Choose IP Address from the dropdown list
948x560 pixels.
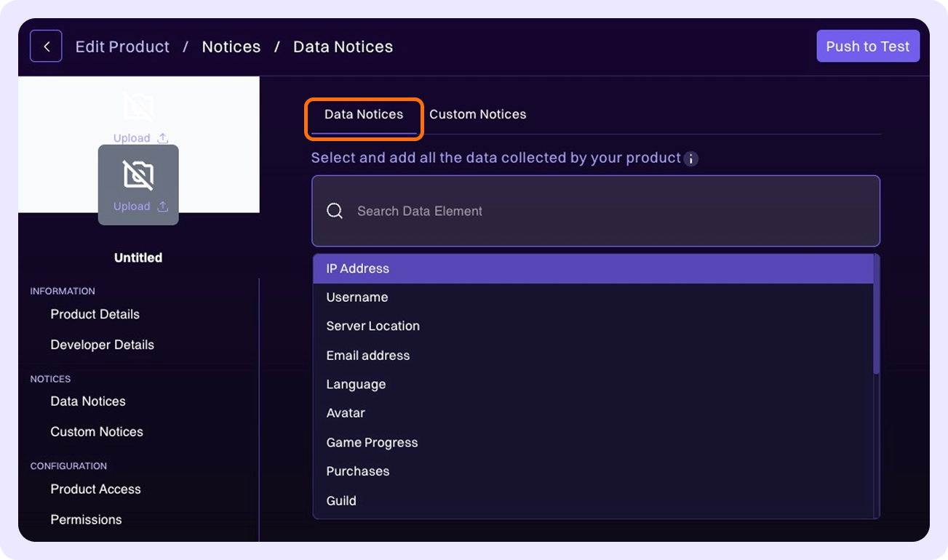pyautogui.click(x=357, y=268)
